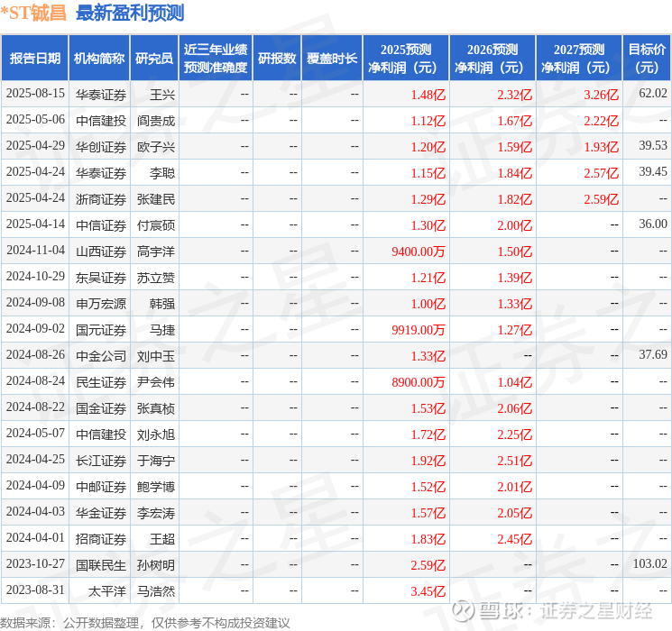This screenshot has width=672, height=631.
Task: Click 9919.00万 profit forecast
Action: 418,330
